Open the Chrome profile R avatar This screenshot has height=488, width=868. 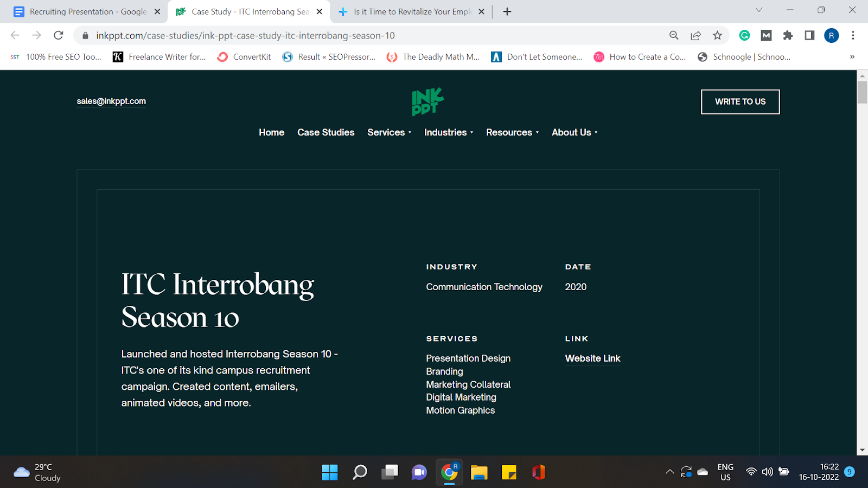(x=832, y=35)
